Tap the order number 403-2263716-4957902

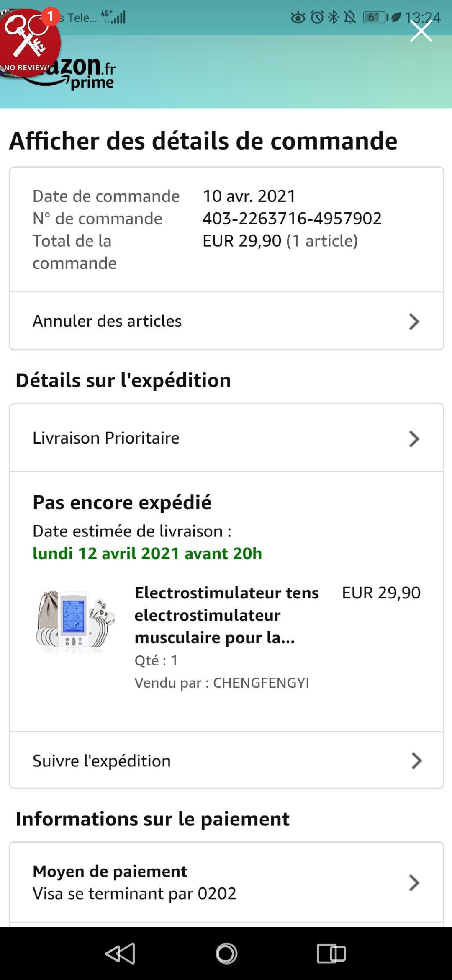(292, 218)
